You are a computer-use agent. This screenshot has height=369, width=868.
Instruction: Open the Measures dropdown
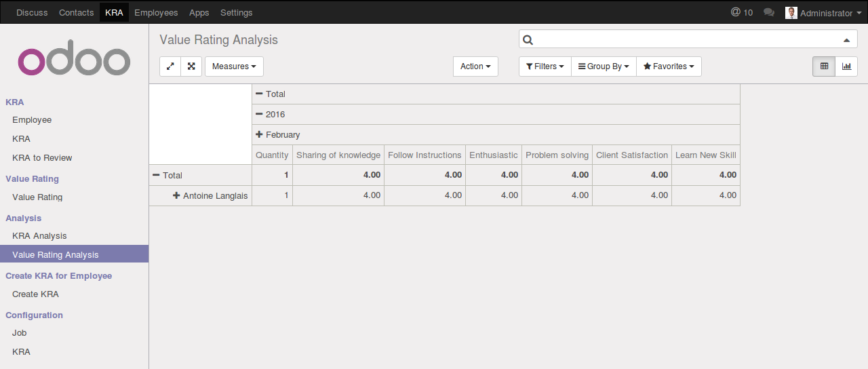pos(234,66)
